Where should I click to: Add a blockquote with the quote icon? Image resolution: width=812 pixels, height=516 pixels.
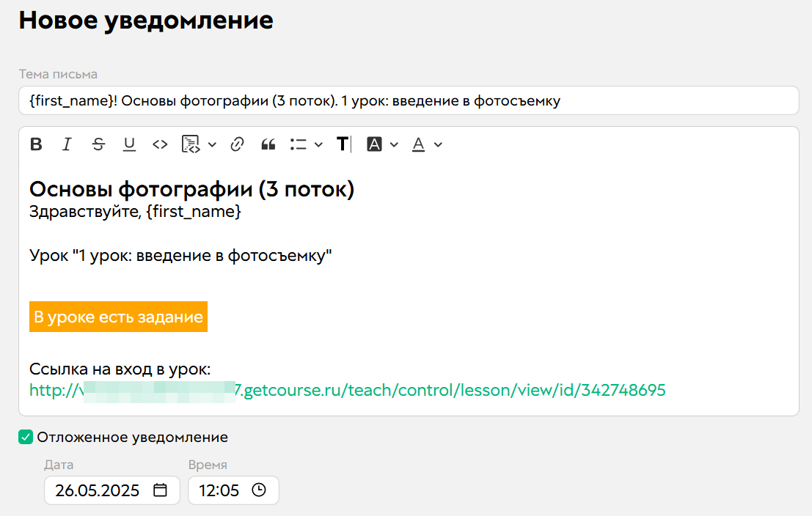pos(268,144)
